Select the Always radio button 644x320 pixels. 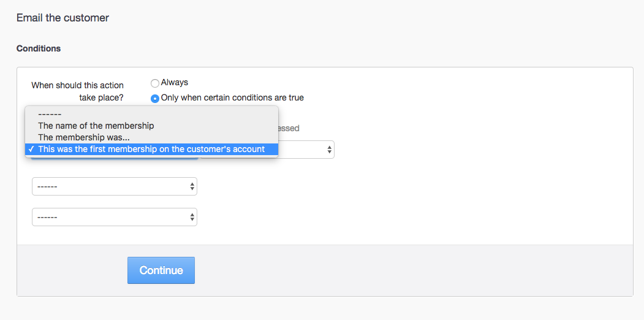click(x=155, y=83)
